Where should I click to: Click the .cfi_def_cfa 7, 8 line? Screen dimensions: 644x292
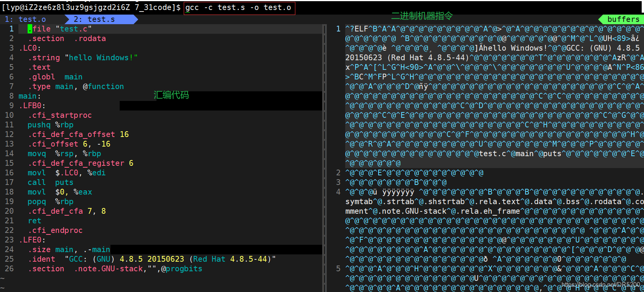point(67,211)
